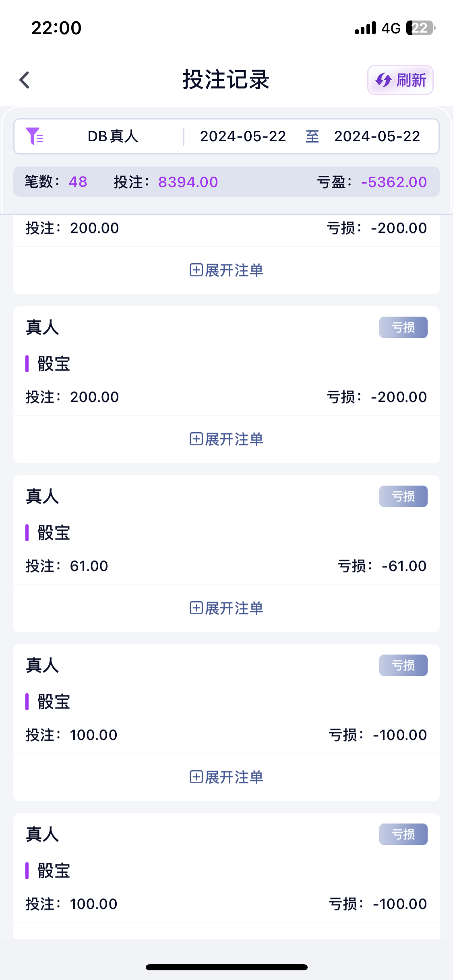Expand the bet slip for the 61.00 bet
The height and width of the screenshot is (980, 453).
click(x=226, y=608)
